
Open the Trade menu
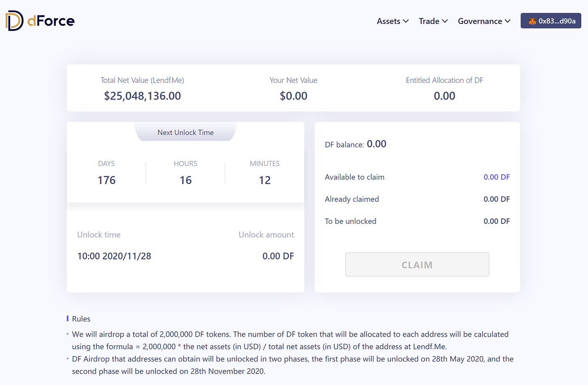[433, 21]
